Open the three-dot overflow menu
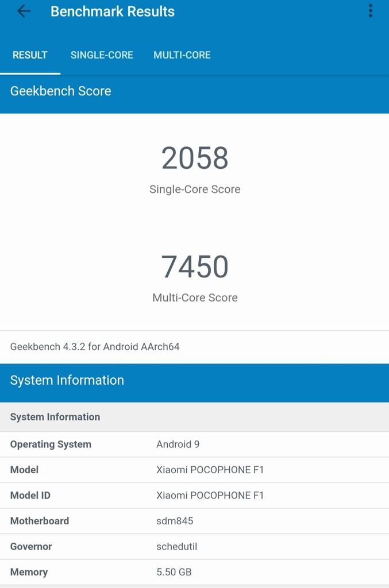The width and height of the screenshot is (389, 588). [x=370, y=11]
